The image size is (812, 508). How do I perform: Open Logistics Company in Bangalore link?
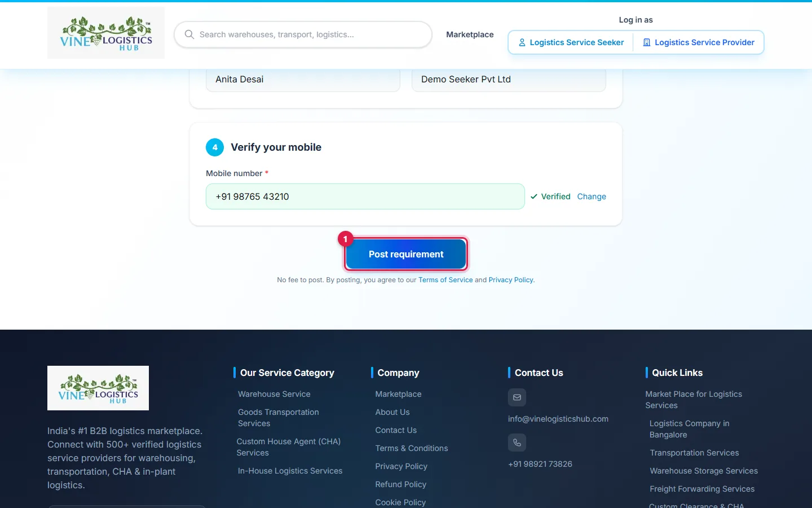690,429
